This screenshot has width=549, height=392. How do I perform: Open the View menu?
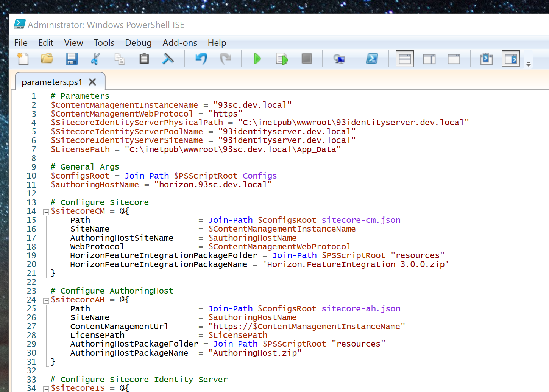[x=73, y=43]
